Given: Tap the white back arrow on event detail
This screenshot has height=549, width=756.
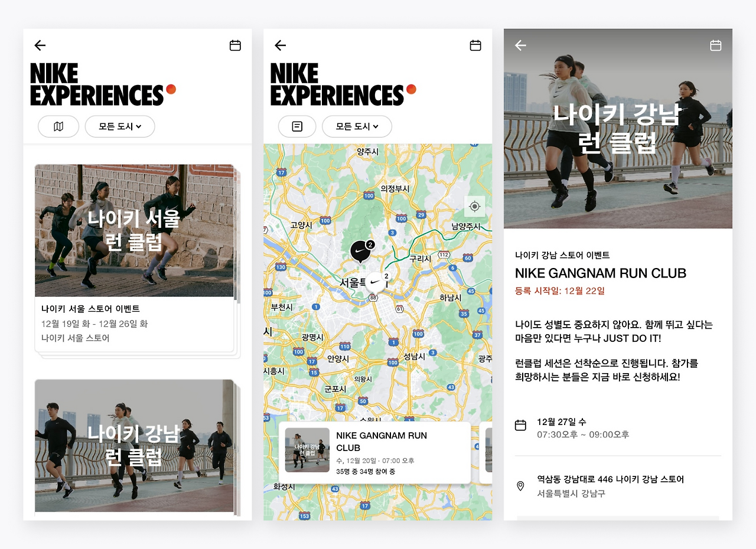Looking at the screenshot, I should pos(520,45).
